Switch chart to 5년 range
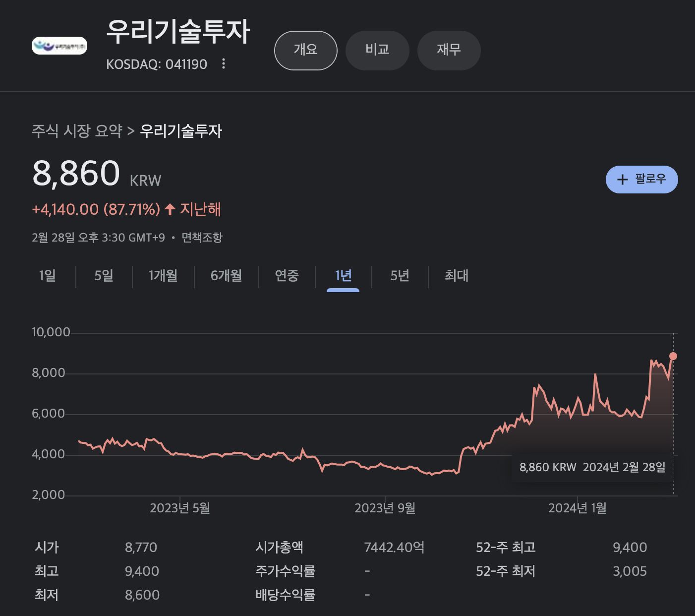 tap(400, 276)
